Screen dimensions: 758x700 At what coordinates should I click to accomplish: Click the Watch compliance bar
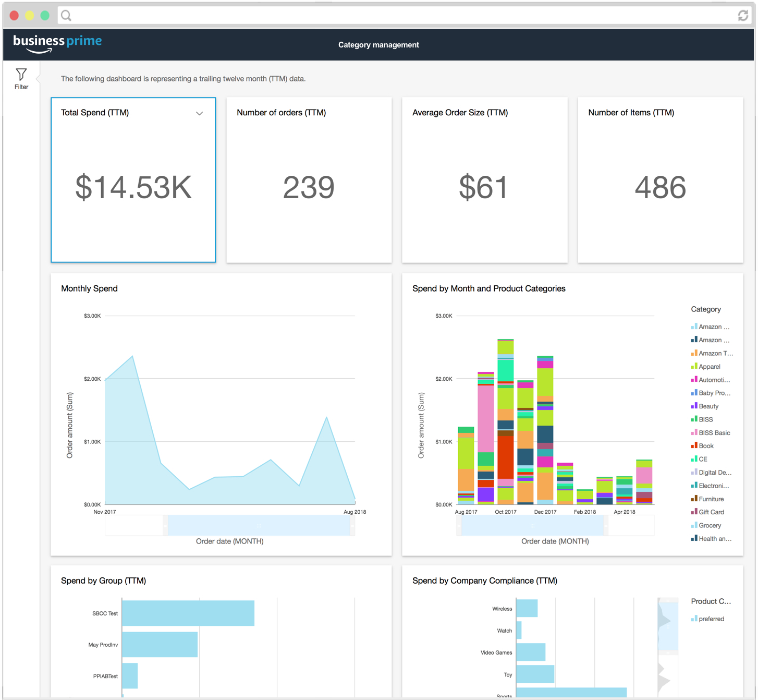coord(519,630)
